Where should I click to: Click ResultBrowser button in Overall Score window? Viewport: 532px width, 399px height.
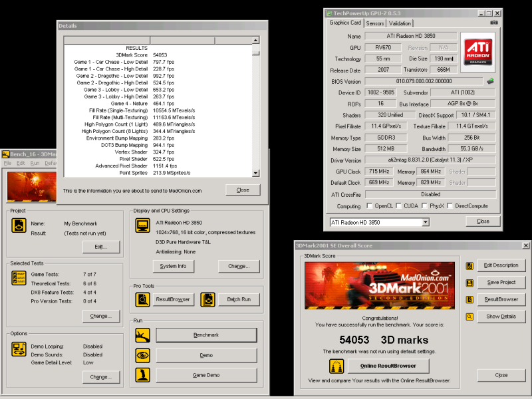click(501, 300)
